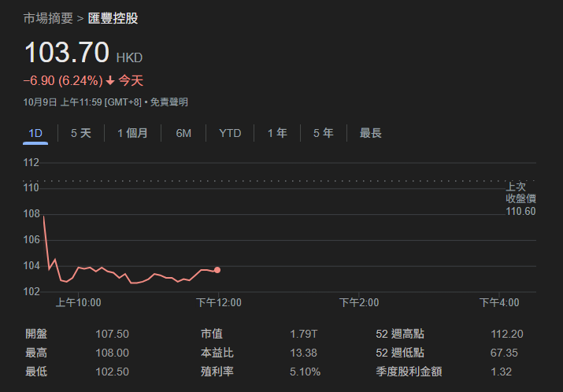Click the red down arrow icon

point(110,80)
